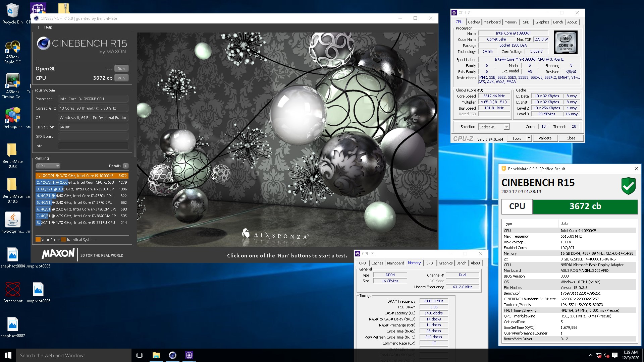The width and height of the screenshot is (644, 362).
Task: Open ASRock Timing Configurator desktop icon
Action: pos(12,86)
